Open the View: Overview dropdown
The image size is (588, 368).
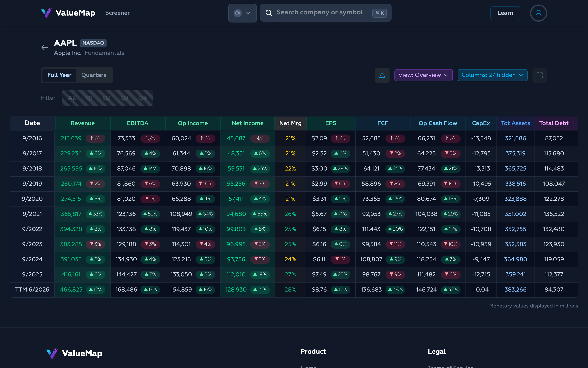coord(423,75)
